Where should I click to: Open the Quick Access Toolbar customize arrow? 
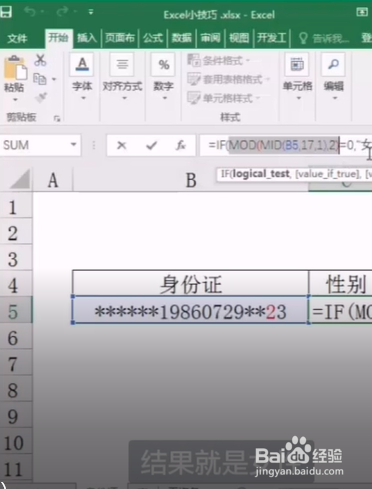91,12
